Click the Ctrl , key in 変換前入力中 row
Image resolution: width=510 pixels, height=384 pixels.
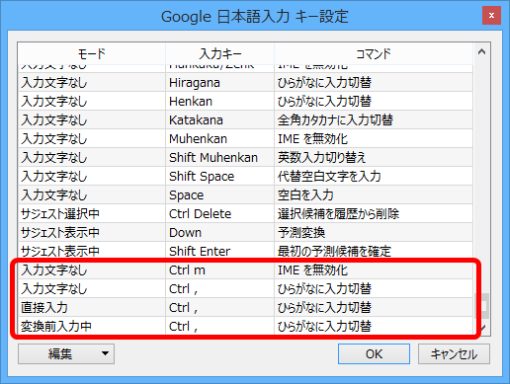220,326
